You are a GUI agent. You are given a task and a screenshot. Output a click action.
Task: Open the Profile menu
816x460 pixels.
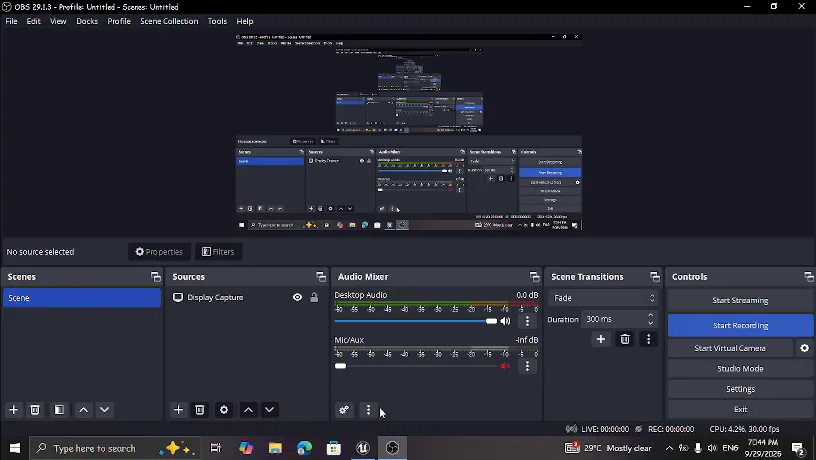click(119, 21)
